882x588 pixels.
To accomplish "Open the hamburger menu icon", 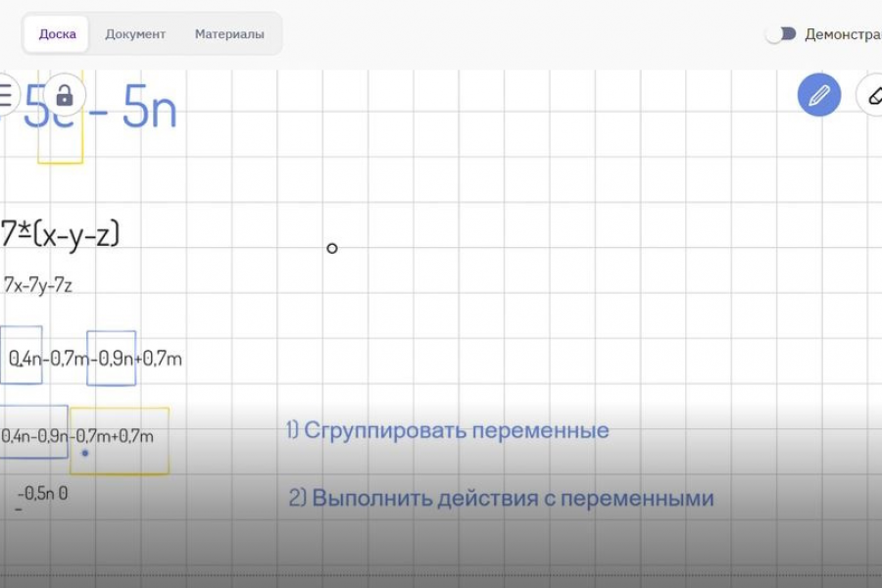I will [6, 94].
